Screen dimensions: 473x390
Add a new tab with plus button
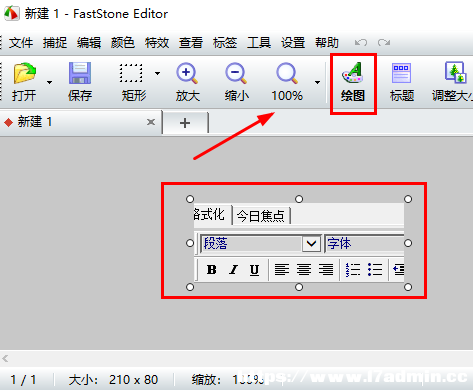click(185, 123)
